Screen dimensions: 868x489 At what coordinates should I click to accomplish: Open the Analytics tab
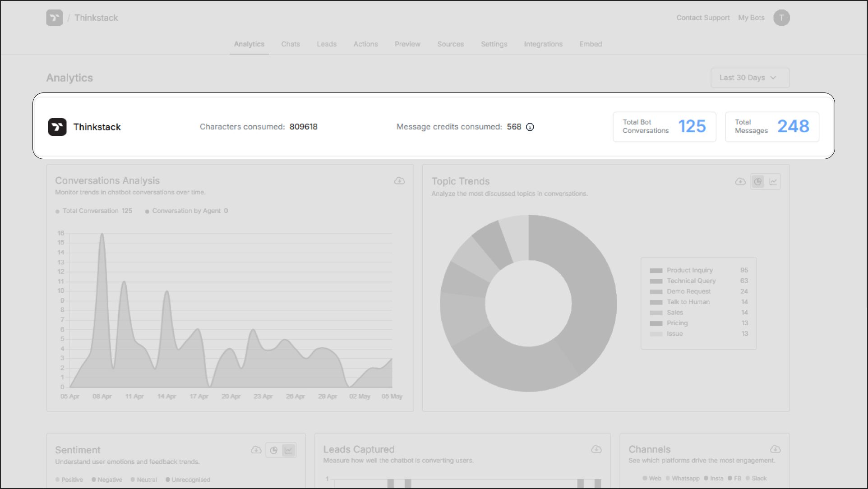(x=249, y=44)
